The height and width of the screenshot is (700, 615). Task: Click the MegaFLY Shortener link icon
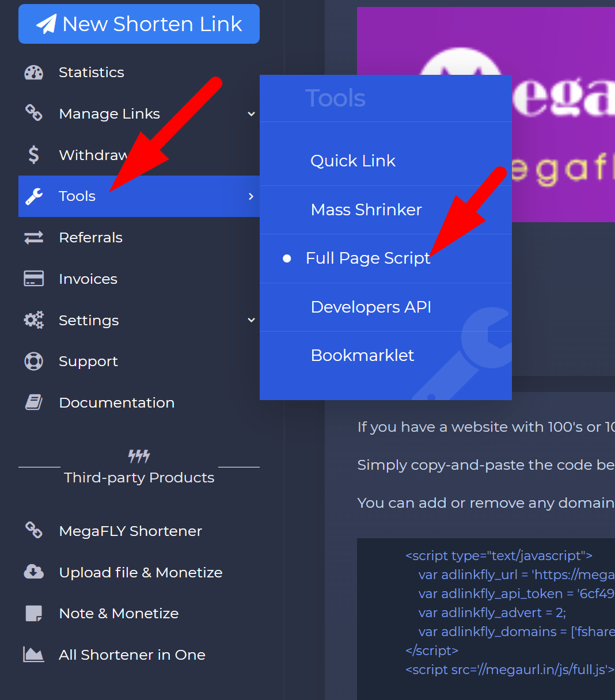[33, 530]
